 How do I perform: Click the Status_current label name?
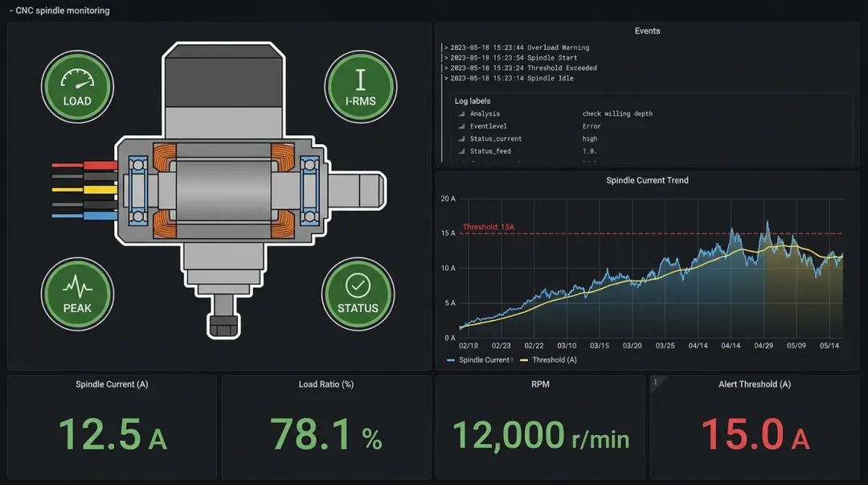tap(495, 138)
